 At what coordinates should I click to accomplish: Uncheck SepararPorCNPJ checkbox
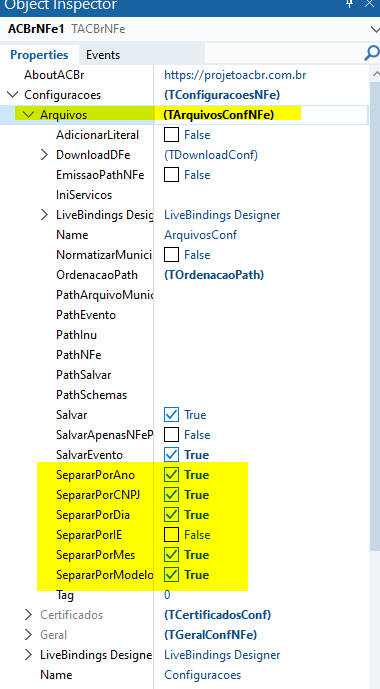tap(171, 495)
